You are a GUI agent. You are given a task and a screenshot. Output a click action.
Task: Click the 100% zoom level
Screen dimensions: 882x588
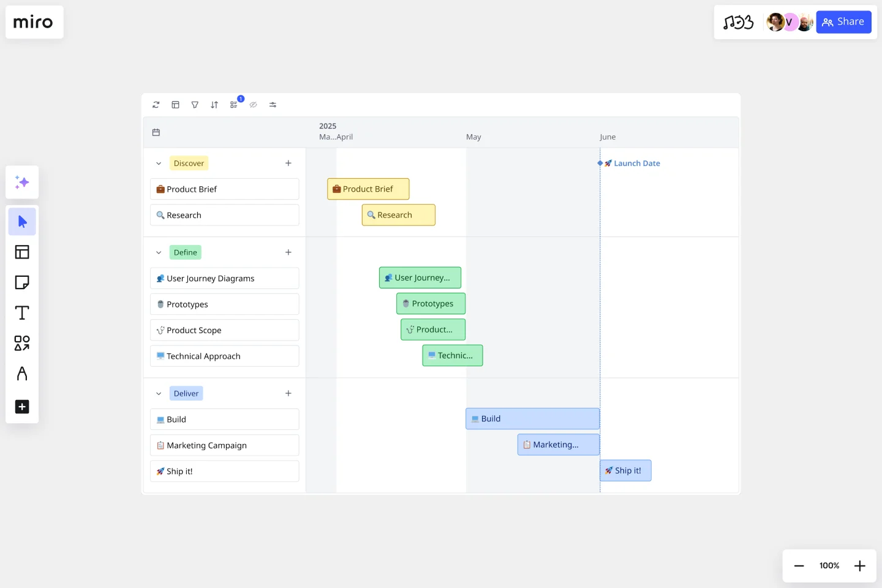(829, 566)
